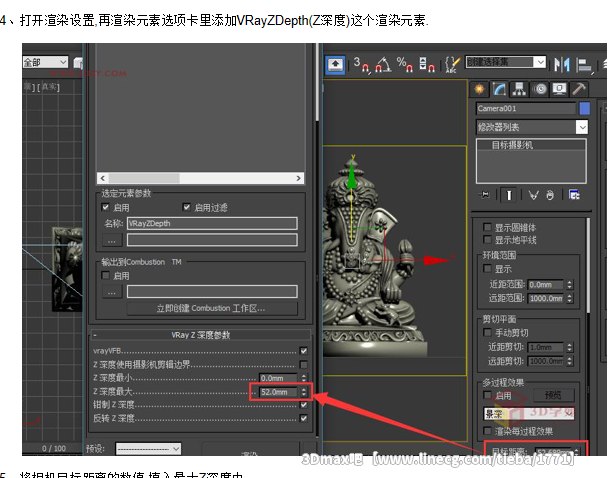
Task: Toggle Z深度使用摄影机剪辑边界 checkbox
Action: (x=303, y=364)
